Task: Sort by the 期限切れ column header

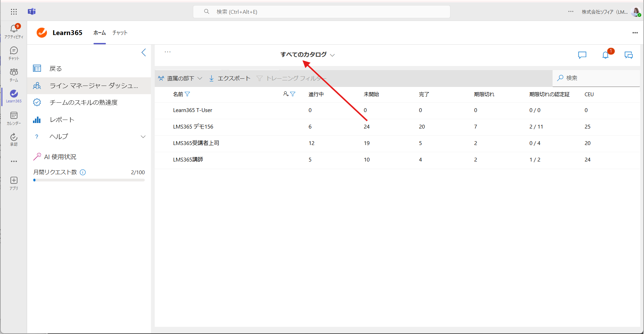Action: point(484,94)
